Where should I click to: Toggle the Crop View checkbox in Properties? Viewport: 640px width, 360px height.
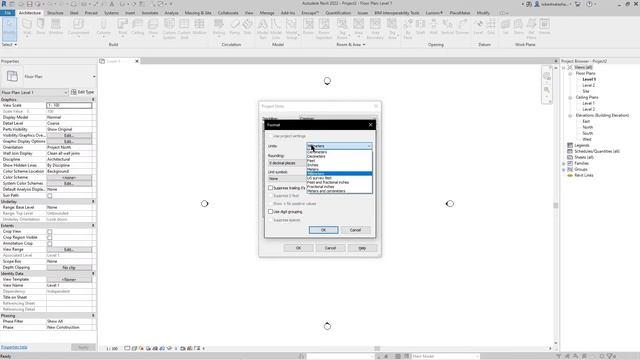point(50,231)
